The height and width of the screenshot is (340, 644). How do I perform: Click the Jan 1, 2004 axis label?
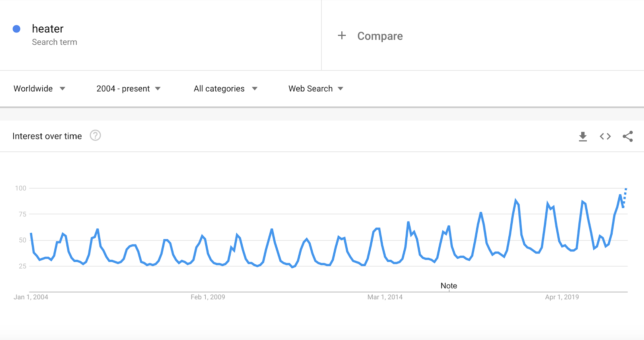(x=31, y=297)
